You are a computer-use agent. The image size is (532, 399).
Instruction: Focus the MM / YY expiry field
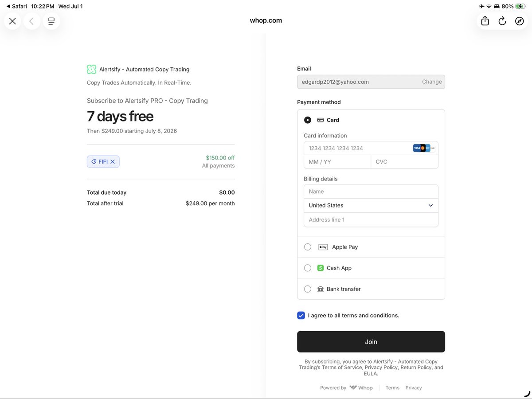click(x=337, y=162)
